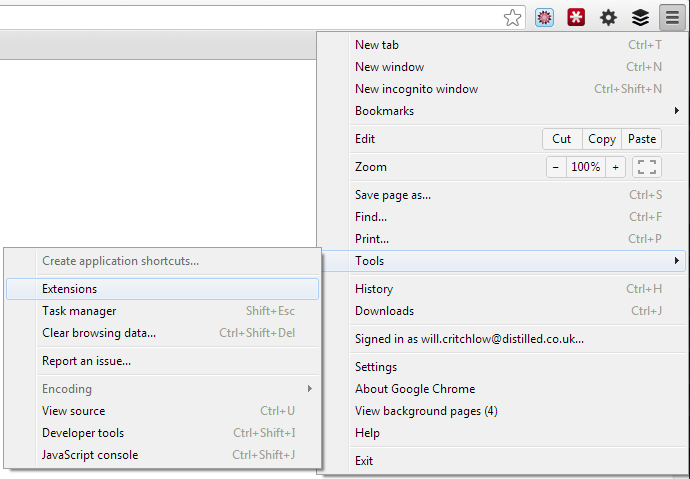Close the Chrome hamburger menu button
This screenshot has width=690, height=479.
pyautogui.click(x=671, y=17)
